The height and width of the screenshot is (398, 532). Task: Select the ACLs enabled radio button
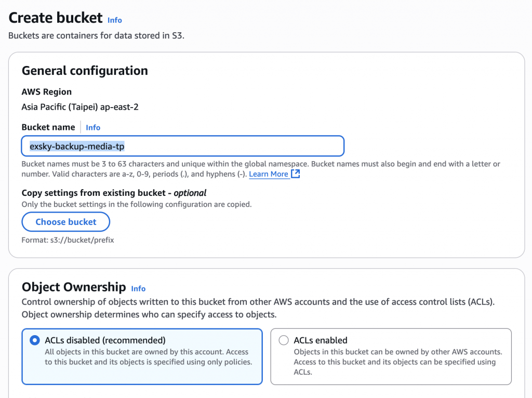(284, 340)
